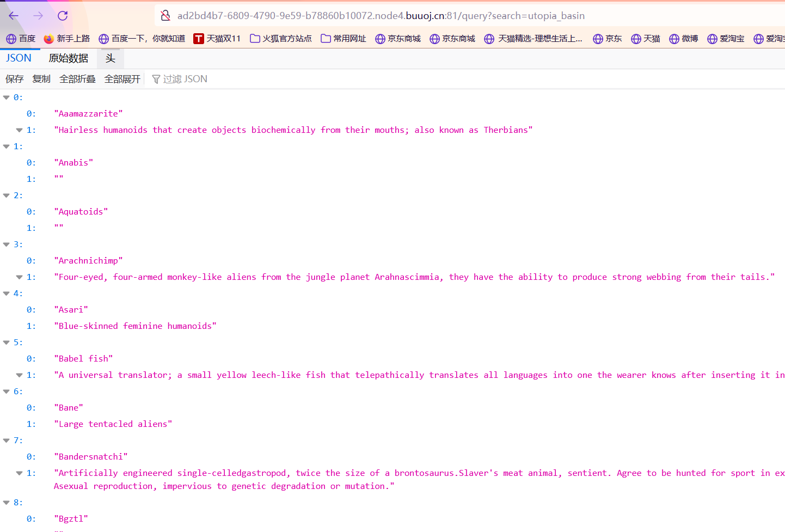Open the 常用网址 bookmark folder
The width and height of the screenshot is (785, 532).
tap(344, 39)
